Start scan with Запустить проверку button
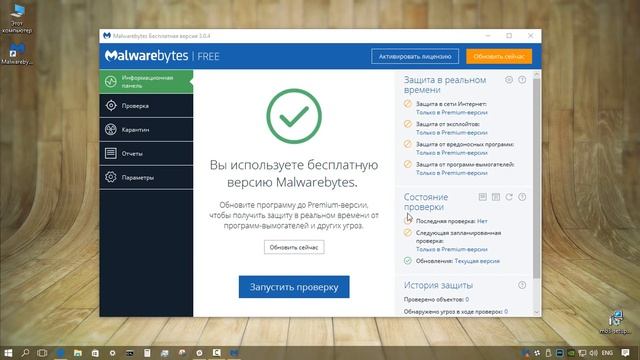Viewport: 640px width, 360px height. point(294,287)
